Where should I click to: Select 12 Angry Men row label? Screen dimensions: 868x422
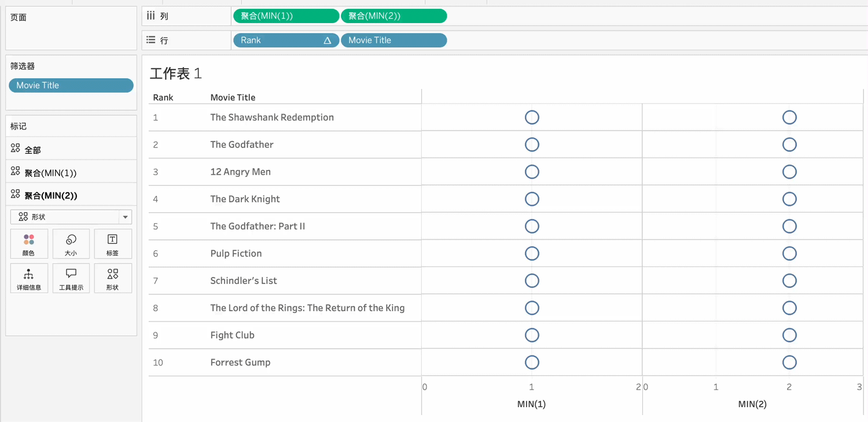pyautogui.click(x=240, y=172)
